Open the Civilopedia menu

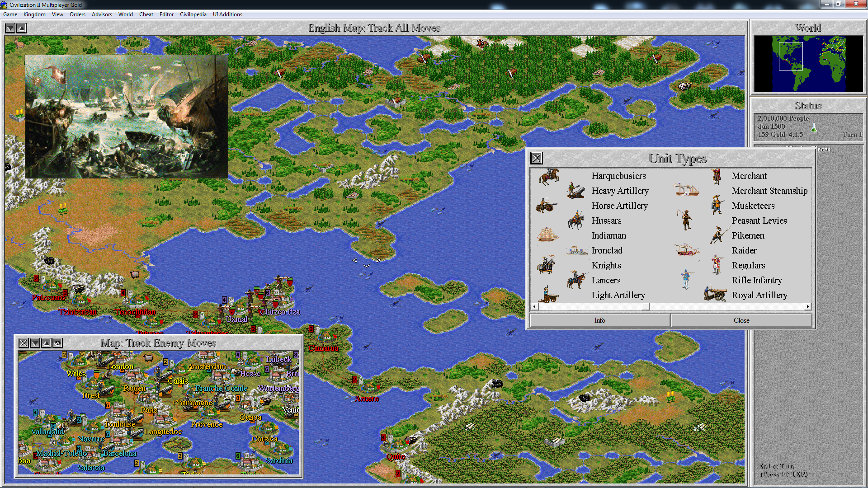pos(193,14)
